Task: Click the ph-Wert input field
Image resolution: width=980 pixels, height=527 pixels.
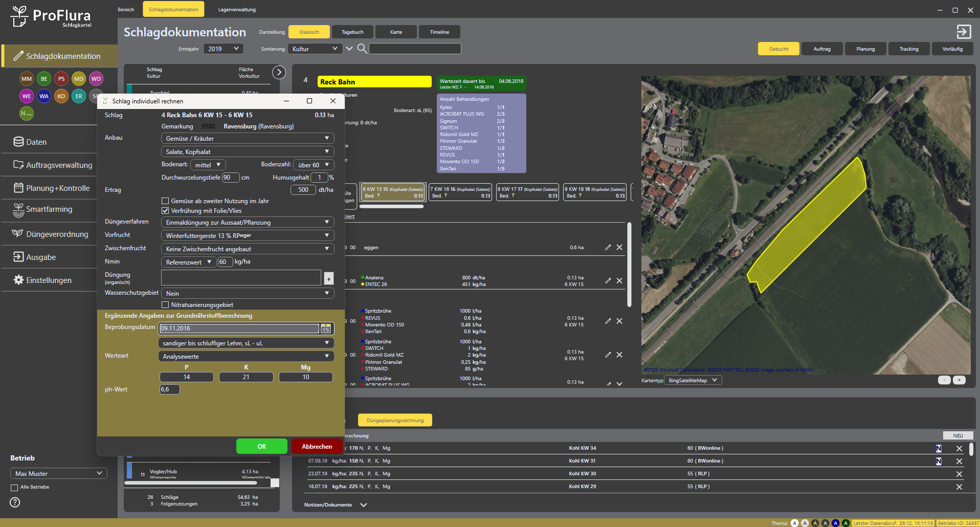Action: [x=170, y=389]
